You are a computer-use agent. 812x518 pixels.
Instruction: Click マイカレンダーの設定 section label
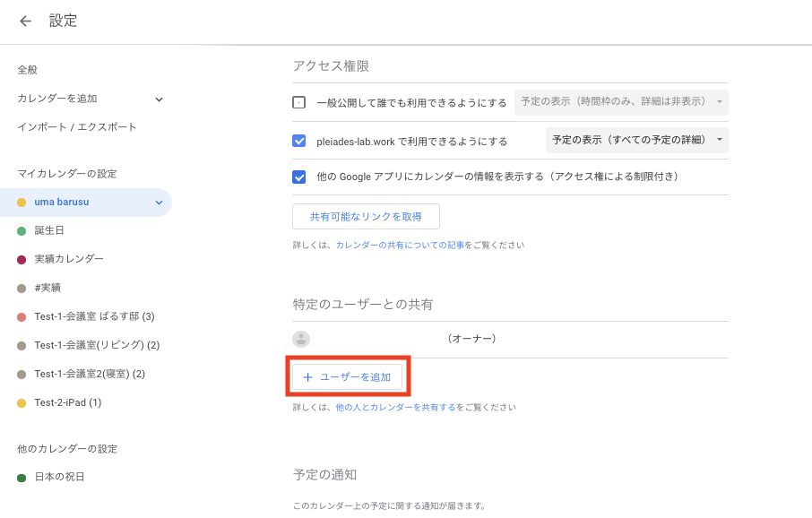point(67,174)
